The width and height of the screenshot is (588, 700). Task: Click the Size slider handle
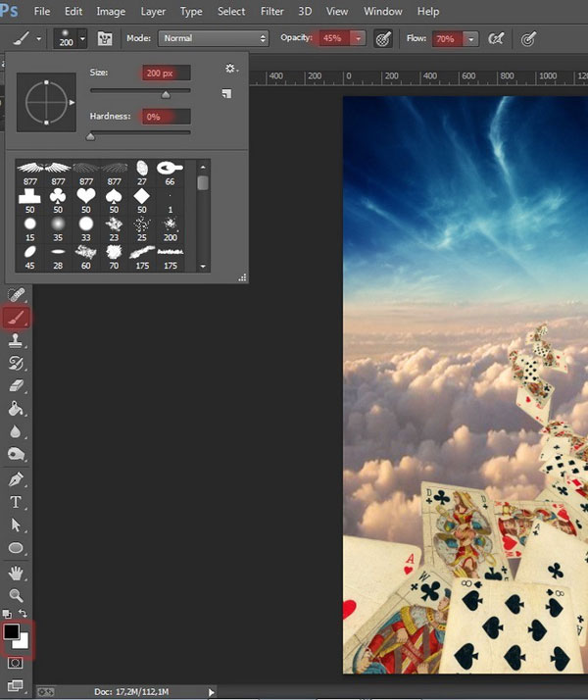tap(166, 94)
